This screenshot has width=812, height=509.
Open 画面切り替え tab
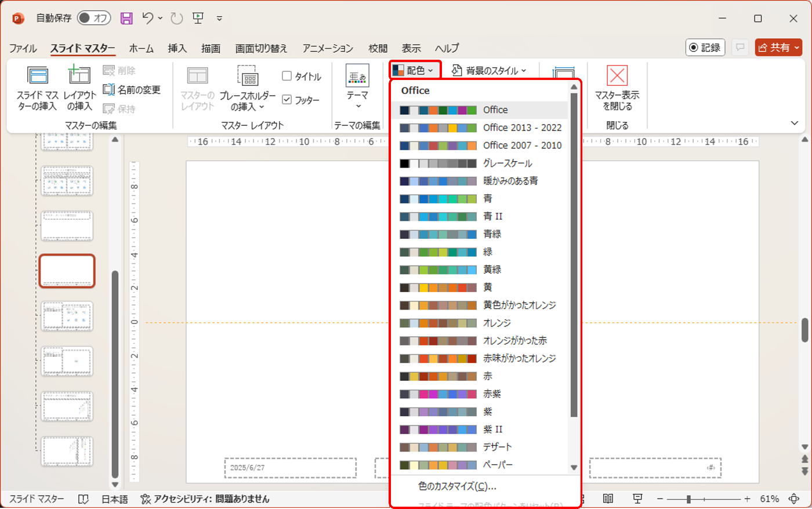coord(261,48)
